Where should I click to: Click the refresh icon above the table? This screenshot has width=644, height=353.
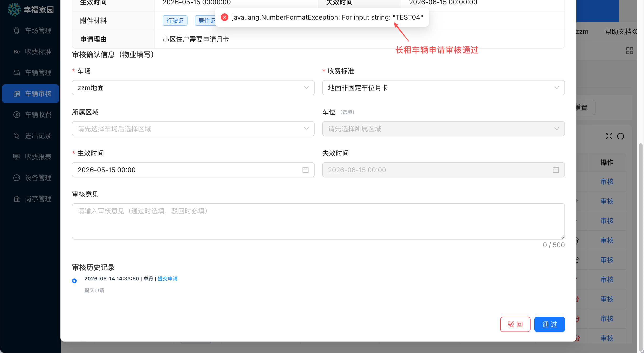(x=621, y=136)
